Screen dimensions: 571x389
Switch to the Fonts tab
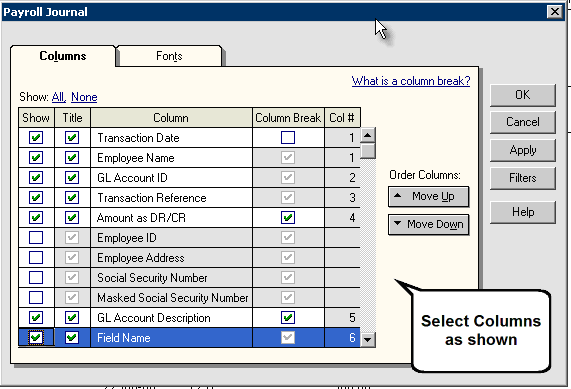tap(169, 56)
